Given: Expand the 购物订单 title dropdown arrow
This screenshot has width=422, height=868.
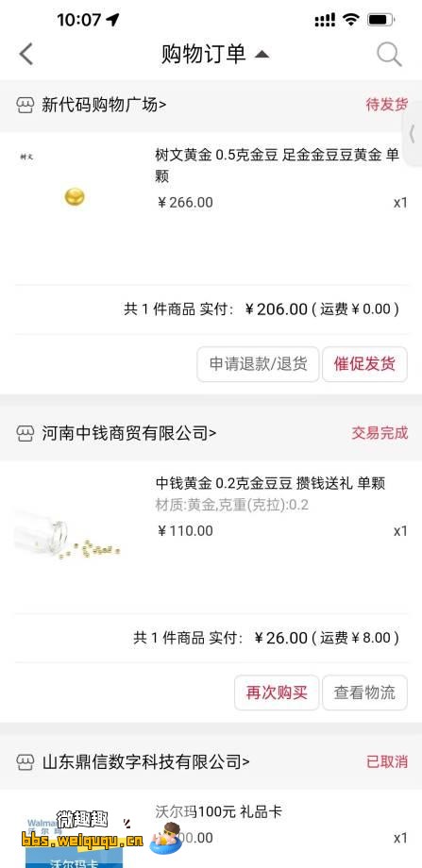Looking at the screenshot, I should 262,55.
